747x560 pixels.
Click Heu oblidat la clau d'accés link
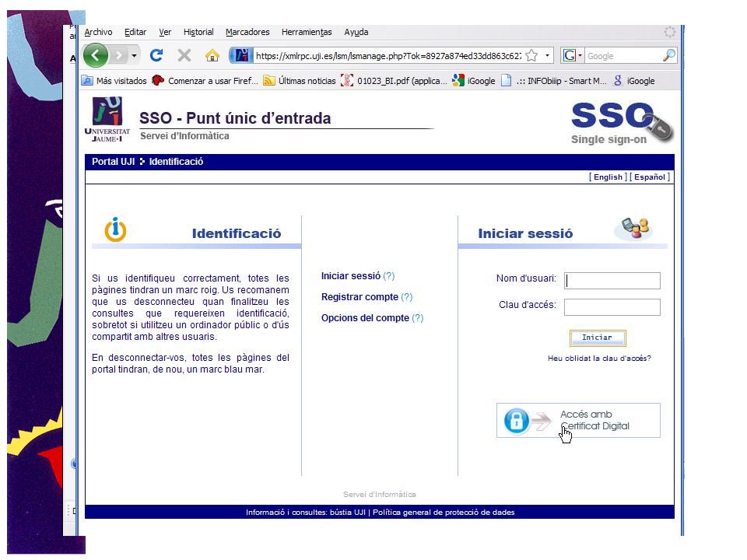click(599, 358)
